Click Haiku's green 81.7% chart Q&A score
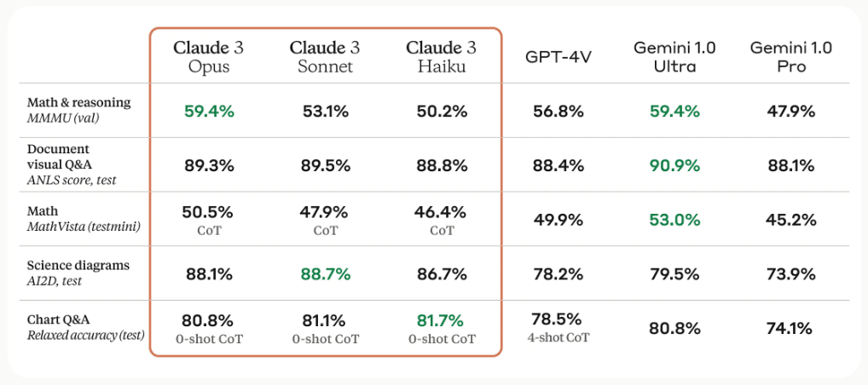The height and width of the screenshot is (385, 868). tap(441, 321)
